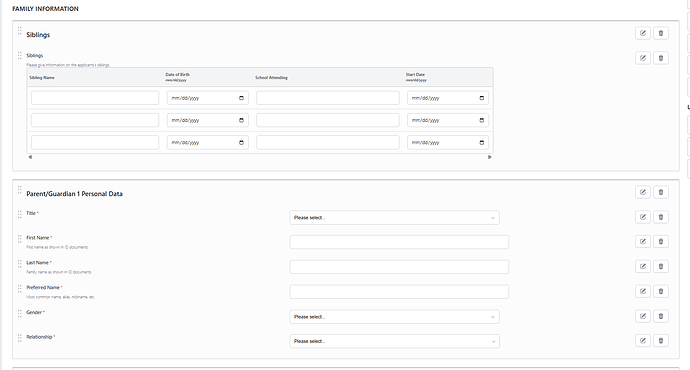Open calendar picker for third row Date of Birth
This screenshot has width=690, height=370.
[241, 143]
